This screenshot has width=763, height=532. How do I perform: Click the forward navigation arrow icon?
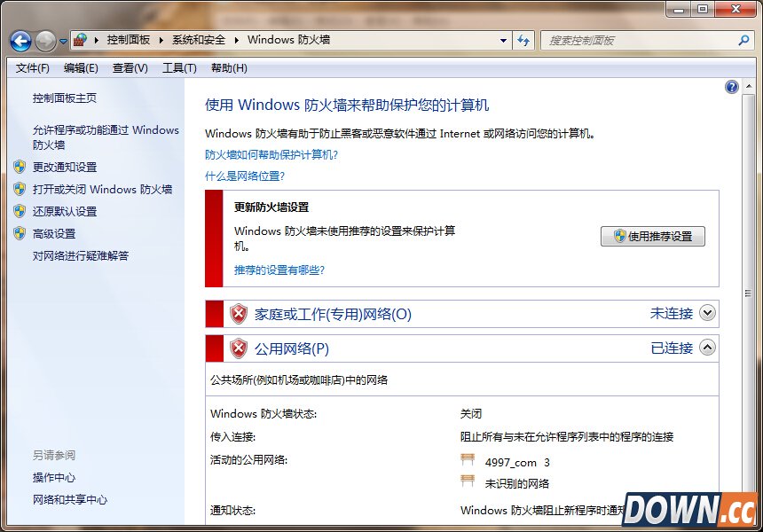(43, 41)
